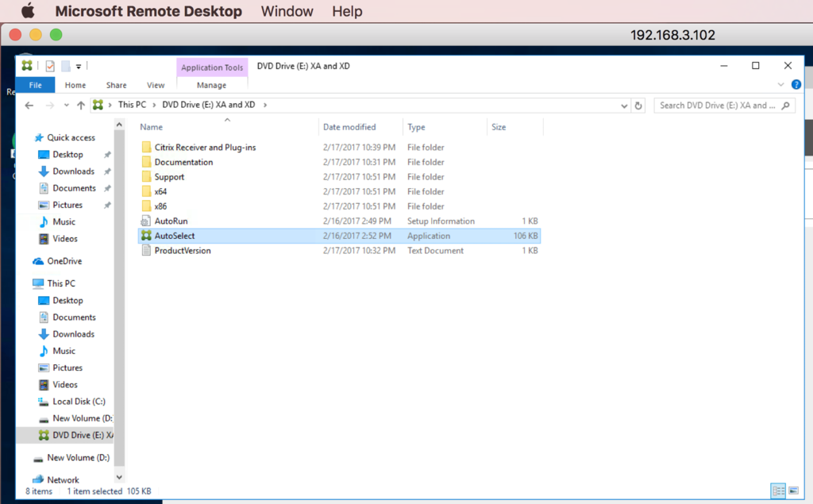This screenshot has width=813, height=504.
Task: Select This PC in navigation pane
Action: coord(61,283)
